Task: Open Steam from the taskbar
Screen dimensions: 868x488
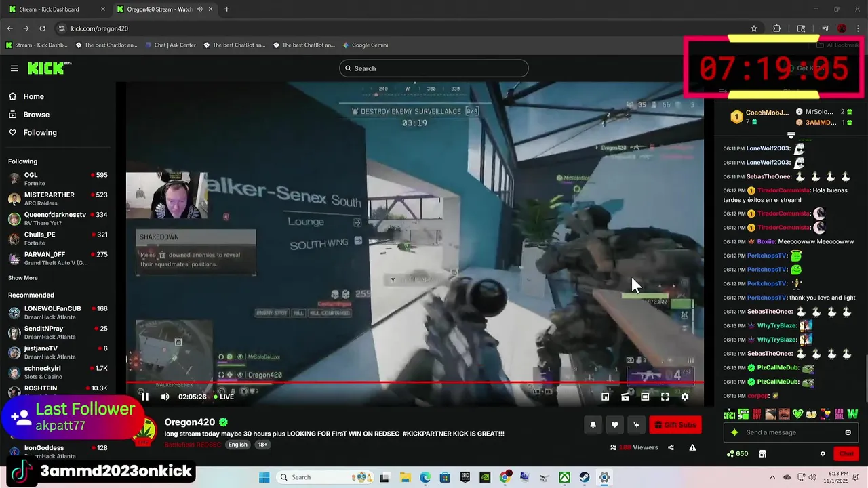Action: [584, 477]
